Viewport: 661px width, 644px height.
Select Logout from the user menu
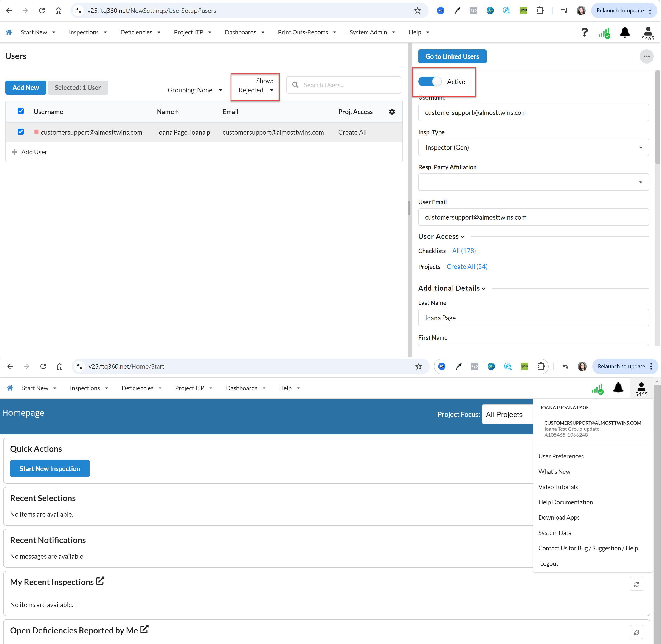[549, 563]
